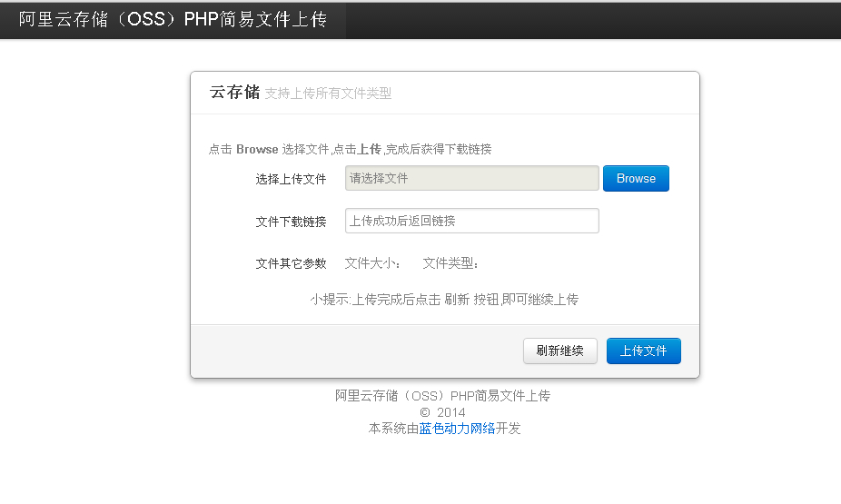Click bold 上传 word in instruction text

click(x=369, y=150)
